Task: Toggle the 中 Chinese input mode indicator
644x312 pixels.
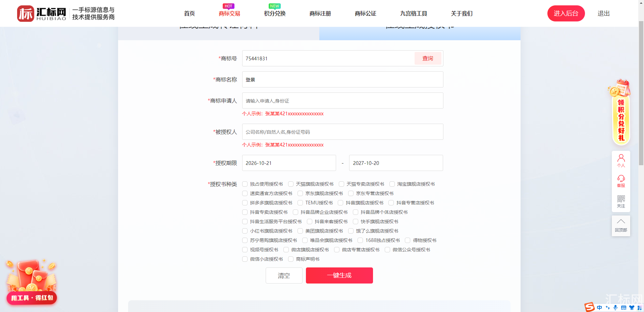Action: 599,308
